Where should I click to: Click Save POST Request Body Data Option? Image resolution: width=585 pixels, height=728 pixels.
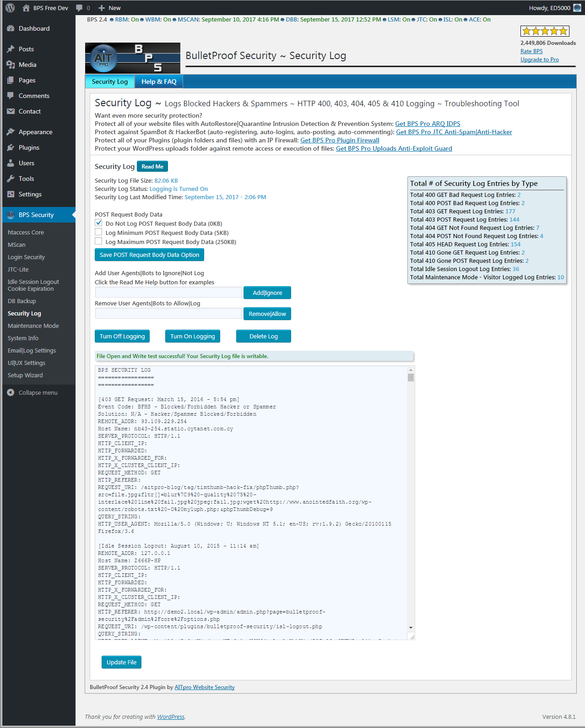point(149,255)
